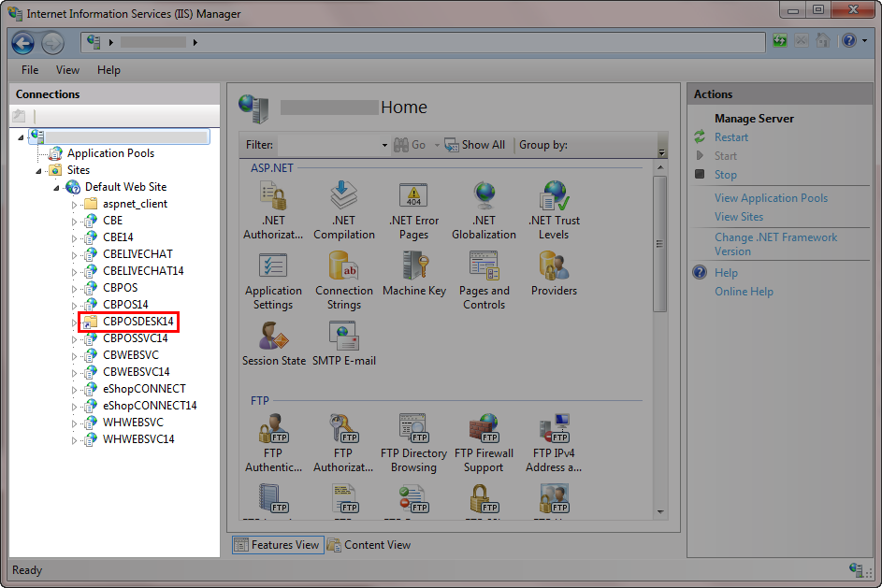Open the .NET Trust Levels feature

554,197
